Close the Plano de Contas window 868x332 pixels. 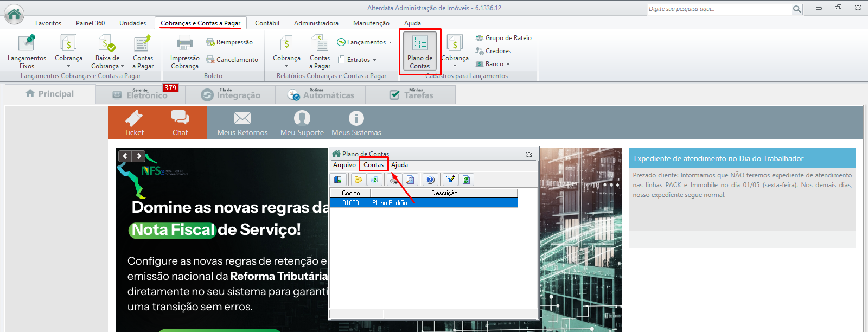click(x=529, y=154)
